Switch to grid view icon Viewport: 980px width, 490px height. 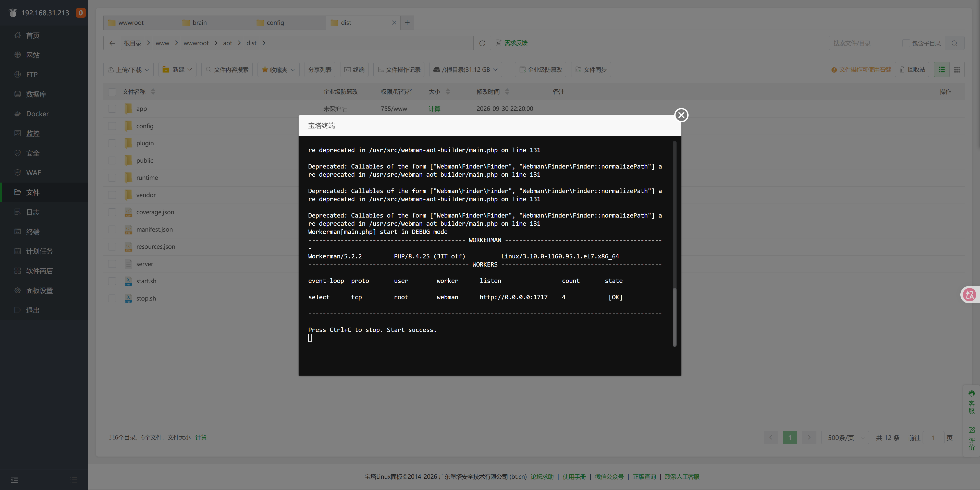click(x=957, y=70)
